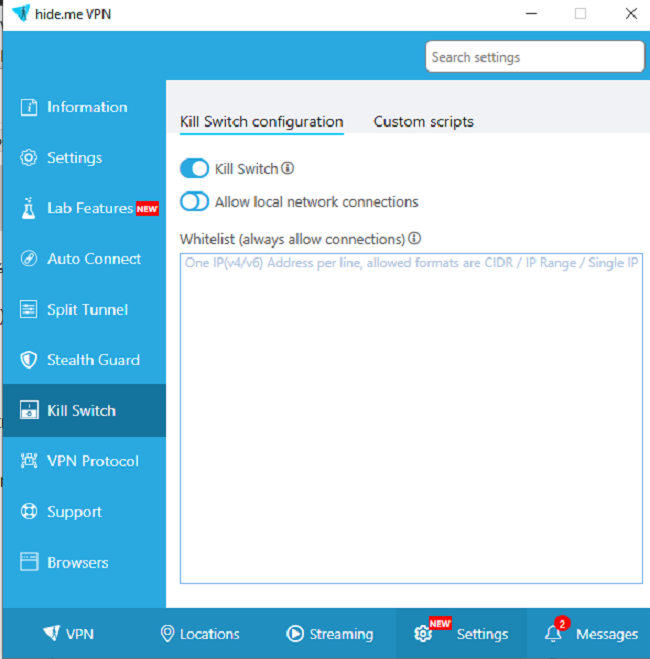Select Split Tunnel in sidebar
650x659 pixels.
[x=84, y=309]
